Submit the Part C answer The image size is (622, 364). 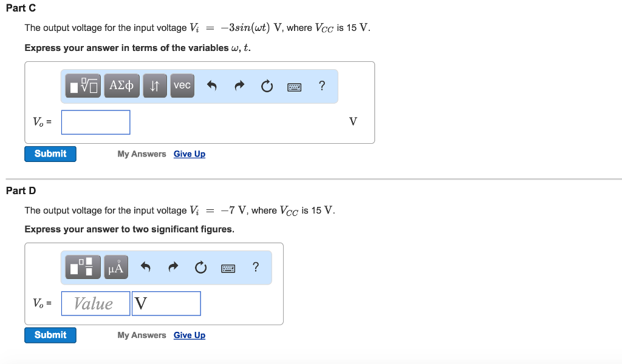tap(50, 153)
